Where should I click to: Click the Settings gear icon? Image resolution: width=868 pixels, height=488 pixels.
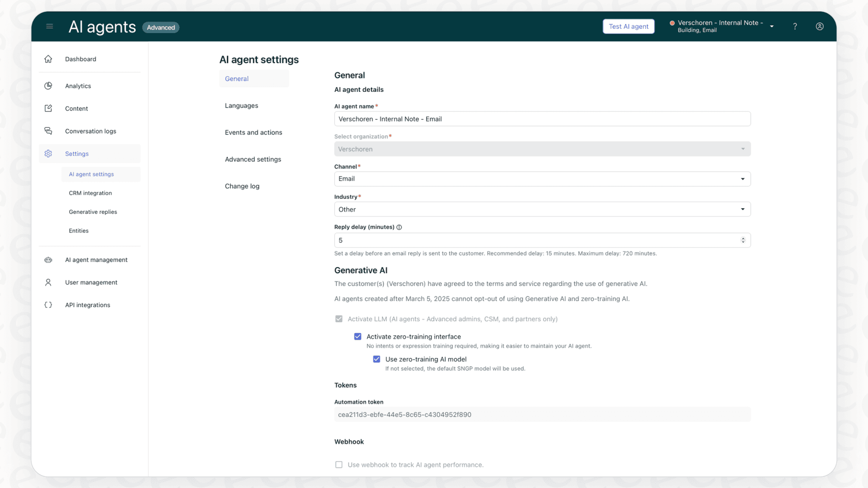point(48,153)
